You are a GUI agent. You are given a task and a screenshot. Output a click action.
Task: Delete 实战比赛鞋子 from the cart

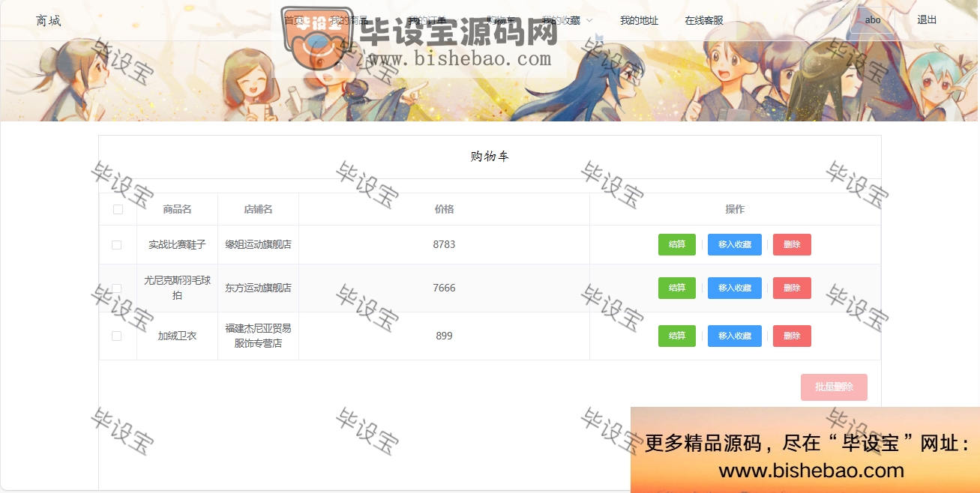click(792, 245)
